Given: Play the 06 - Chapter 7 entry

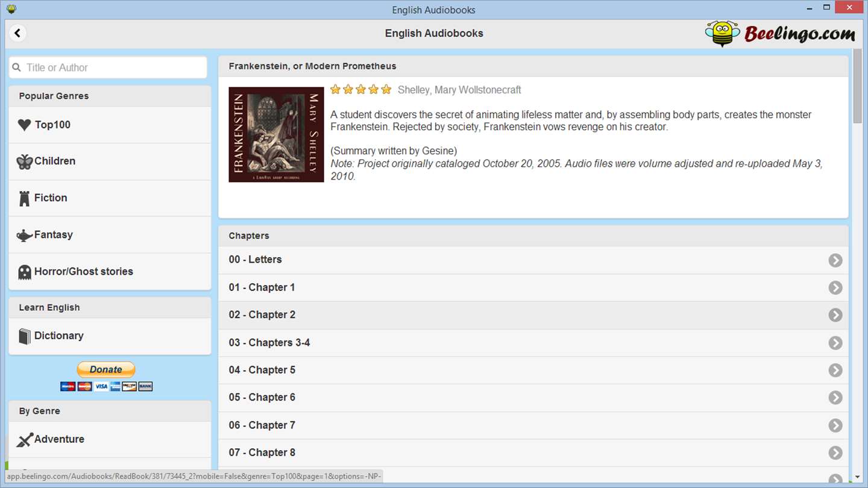Looking at the screenshot, I should 533,425.
